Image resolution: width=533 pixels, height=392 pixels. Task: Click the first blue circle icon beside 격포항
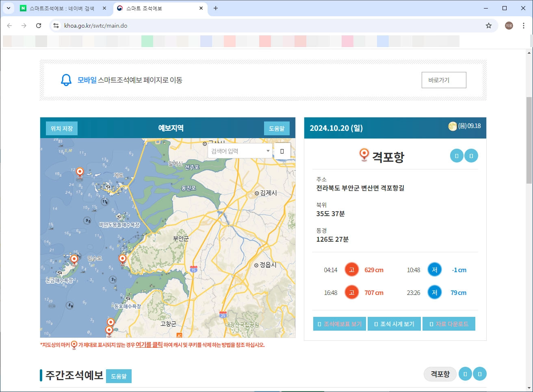pyautogui.click(x=456, y=156)
